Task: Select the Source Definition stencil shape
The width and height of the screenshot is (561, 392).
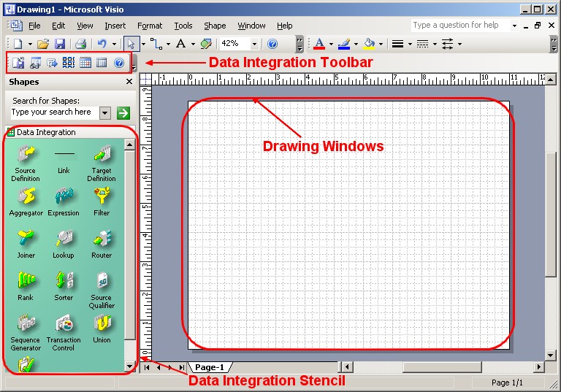Action: pyautogui.click(x=26, y=164)
